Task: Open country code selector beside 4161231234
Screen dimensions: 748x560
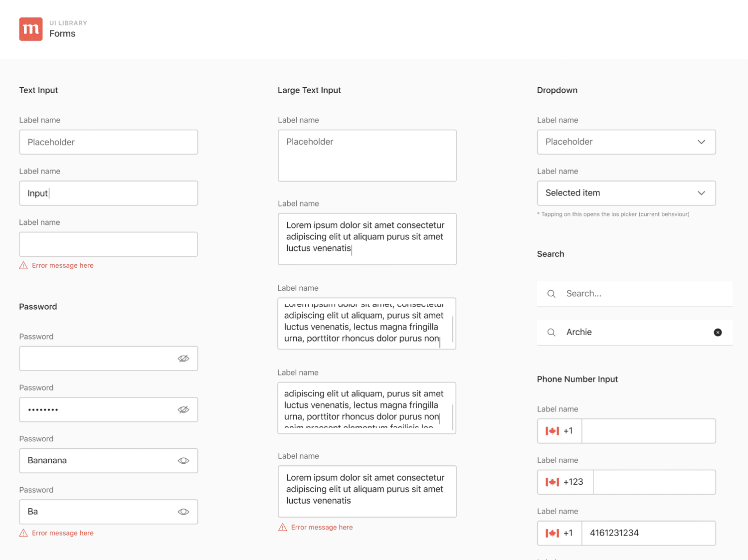Action: pyautogui.click(x=560, y=533)
